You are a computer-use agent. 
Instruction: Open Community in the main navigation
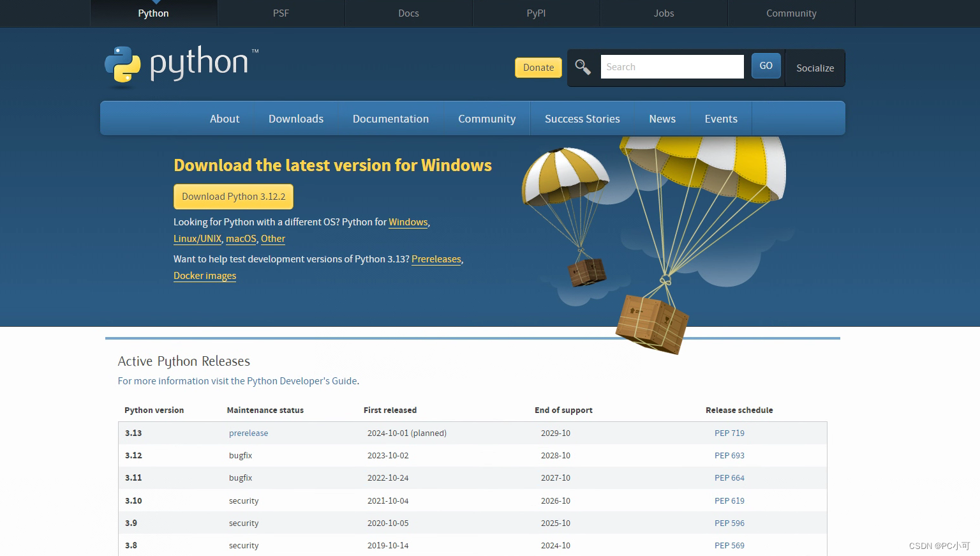click(487, 119)
